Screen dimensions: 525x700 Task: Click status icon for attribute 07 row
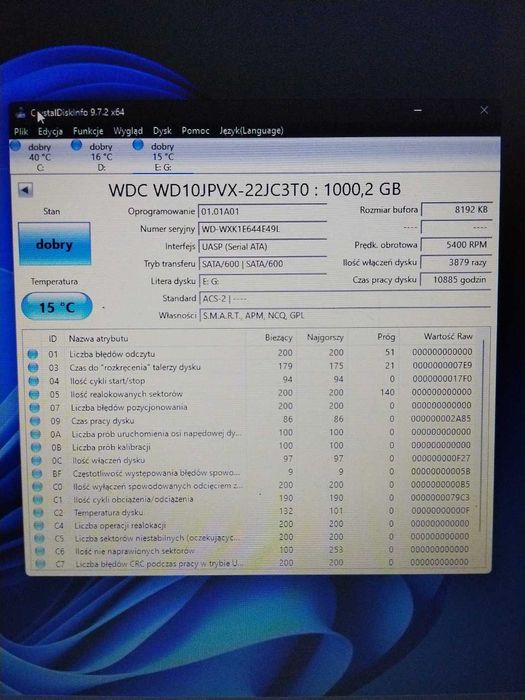coord(34,408)
